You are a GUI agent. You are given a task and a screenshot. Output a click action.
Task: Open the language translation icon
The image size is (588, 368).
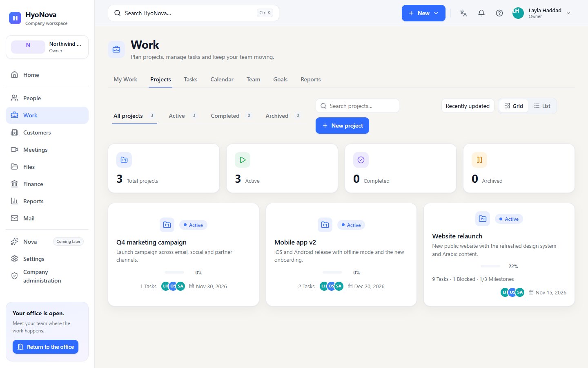pos(463,13)
